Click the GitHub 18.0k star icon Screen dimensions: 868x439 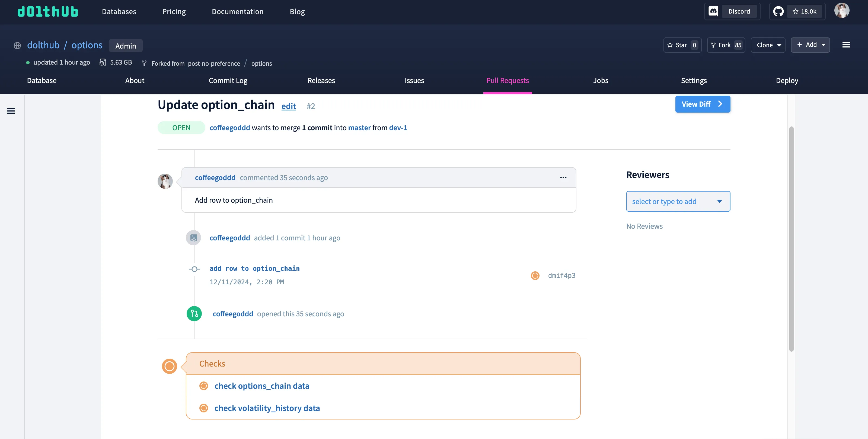point(779,11)
